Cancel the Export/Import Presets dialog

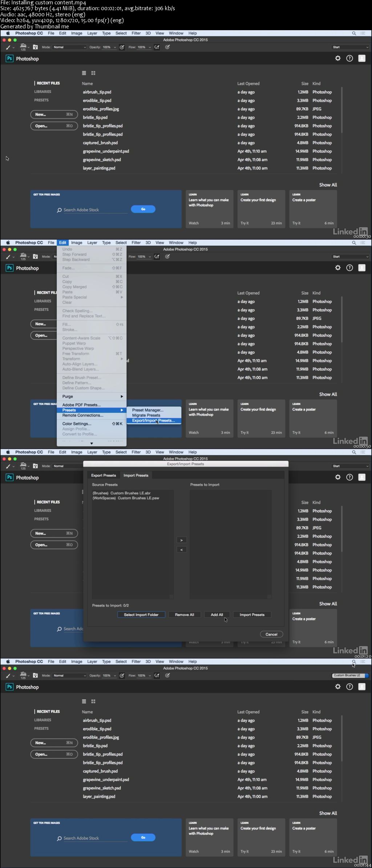point(271,634)
